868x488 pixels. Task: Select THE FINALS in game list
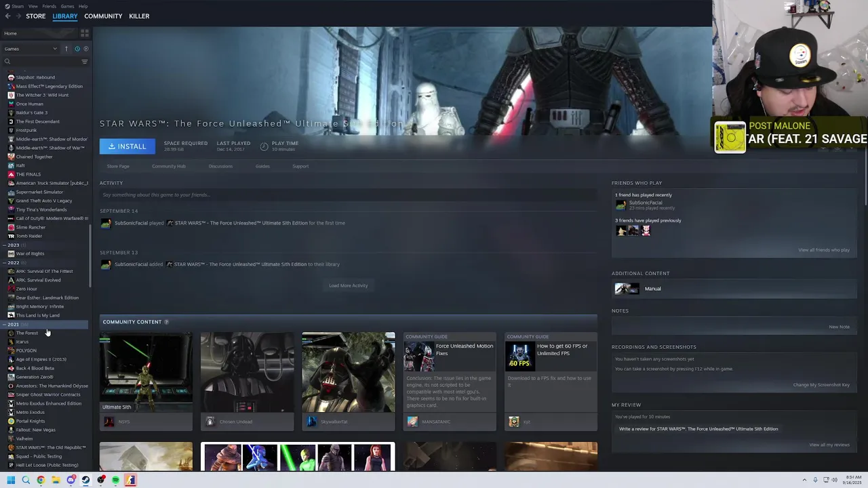(x=28, y=174)
